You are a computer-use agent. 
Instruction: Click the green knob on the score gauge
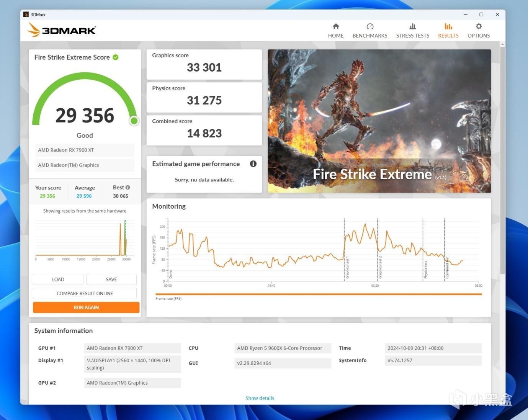134,121
